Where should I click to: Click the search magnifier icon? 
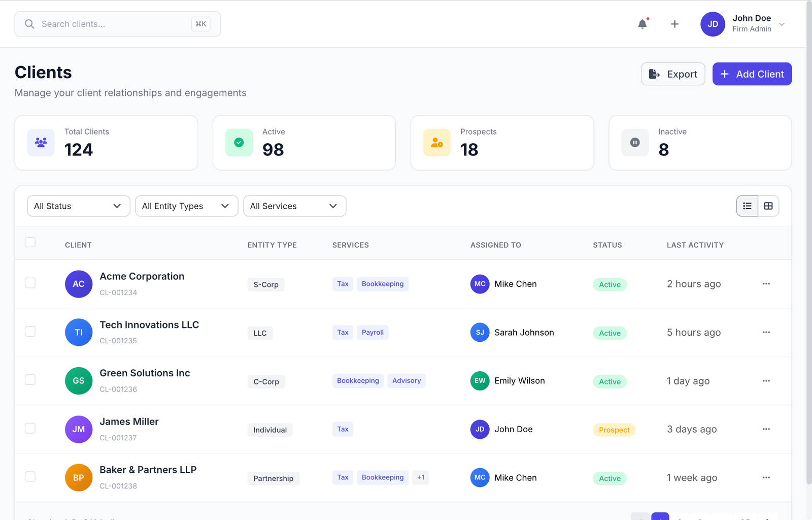29,24
